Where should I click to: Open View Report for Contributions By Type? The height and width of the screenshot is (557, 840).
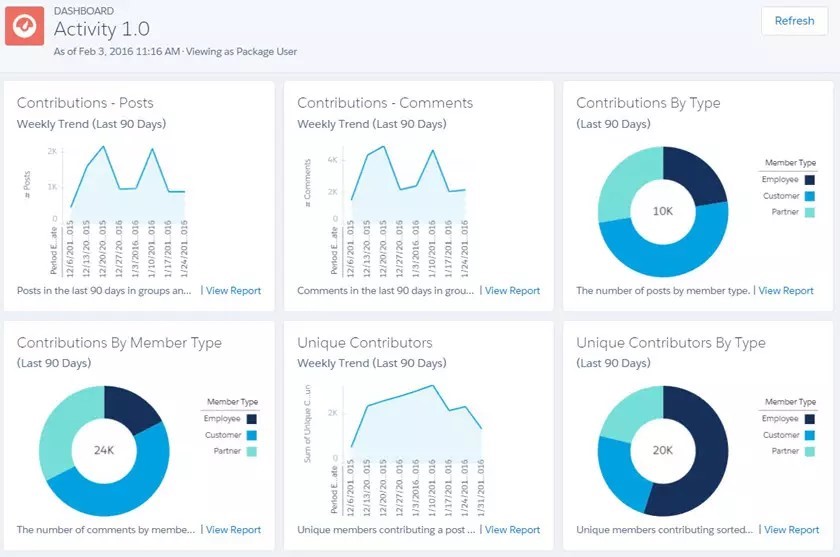(786, 291)
